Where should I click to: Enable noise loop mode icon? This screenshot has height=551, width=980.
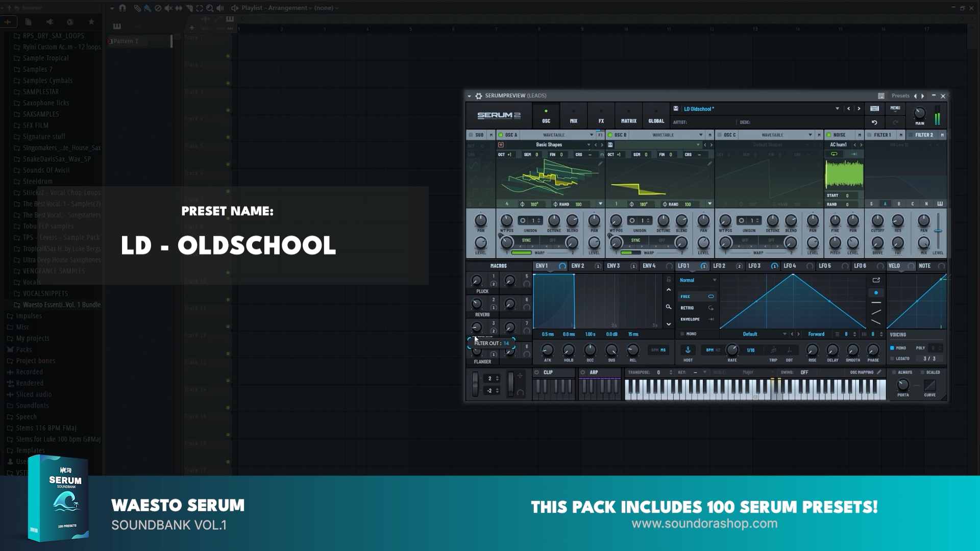[834, 154]
